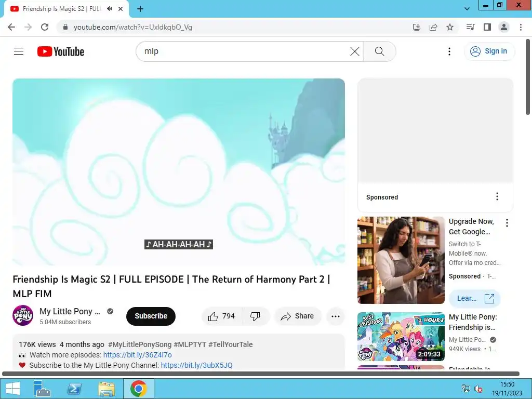Open the tab search chevron

pos(467,9)
